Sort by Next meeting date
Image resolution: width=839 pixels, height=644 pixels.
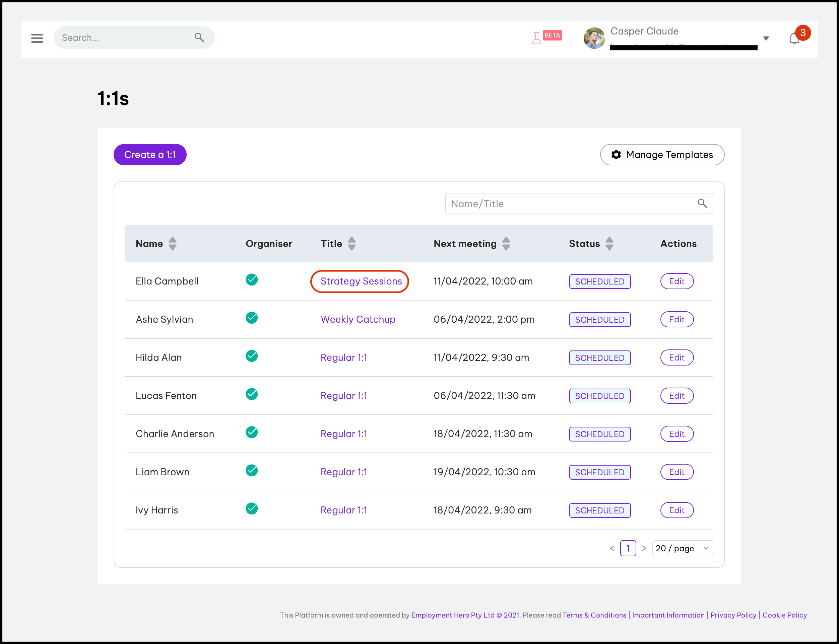(506, 244)
